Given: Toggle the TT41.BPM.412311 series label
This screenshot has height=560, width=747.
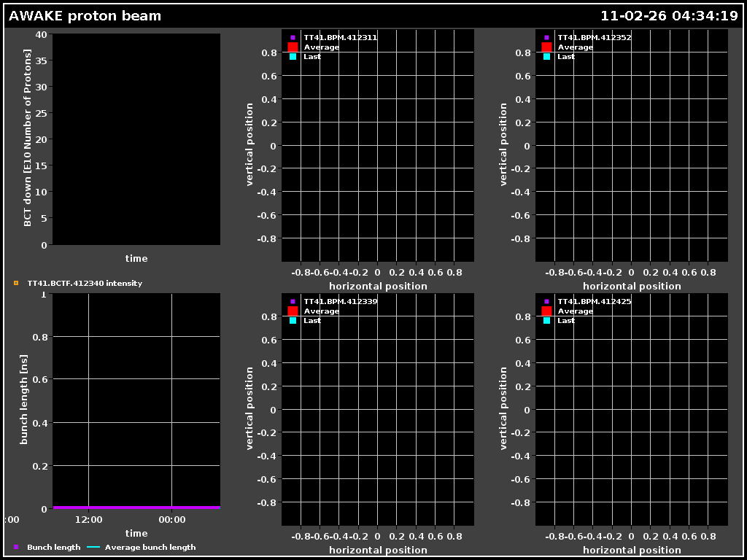Looking at the screenshot, I should (x=340, y=37).
